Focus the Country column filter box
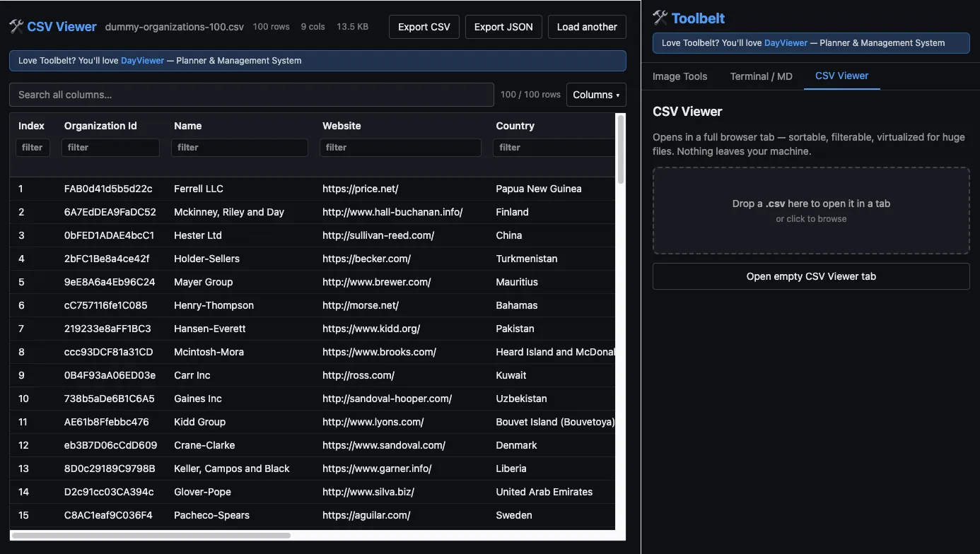The image size is (980, 554). [554, 148]
